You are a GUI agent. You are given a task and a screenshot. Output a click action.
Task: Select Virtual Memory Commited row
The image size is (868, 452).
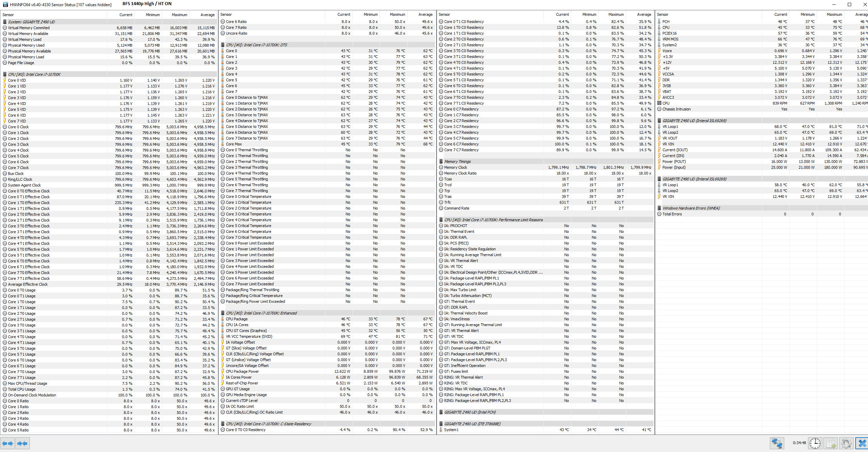click(109, 28)
